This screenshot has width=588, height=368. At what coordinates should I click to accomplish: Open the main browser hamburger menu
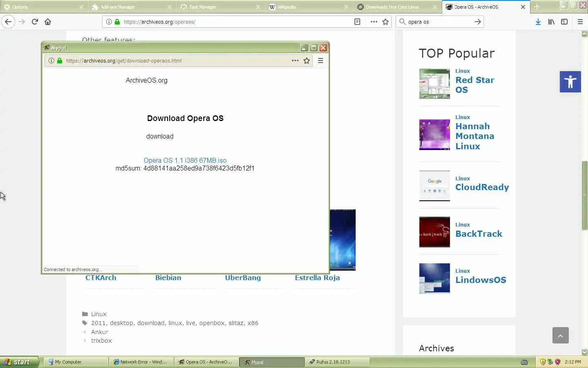580,22
